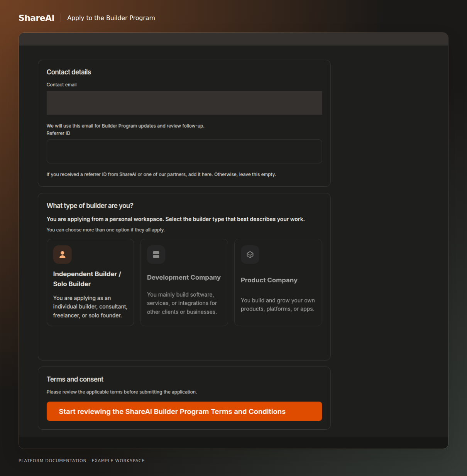Open the ShareAI logo link

pyautogui.click(x=37, y=18)
